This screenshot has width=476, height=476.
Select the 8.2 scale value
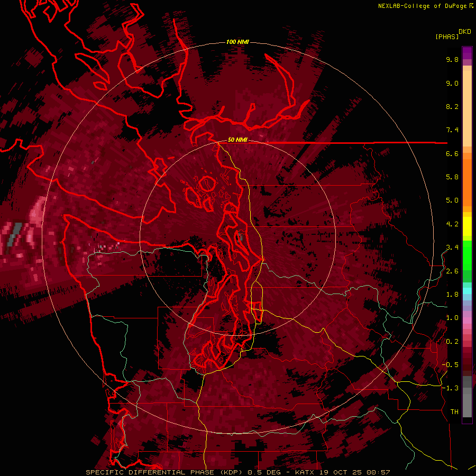click(452, 107)
